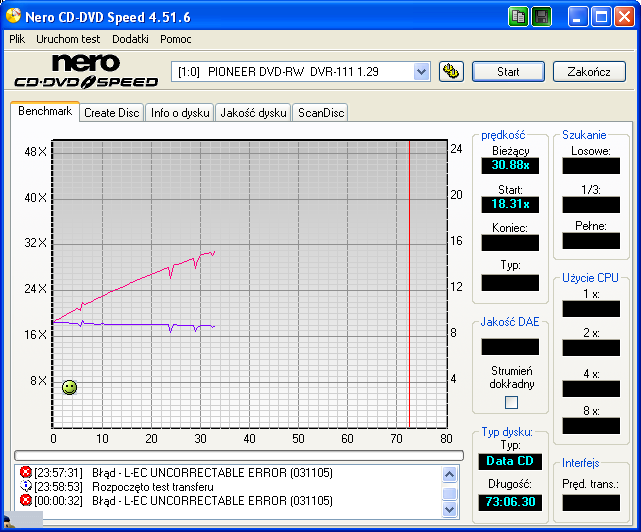Open the Pomoc menu
641x532 pixels.
coord(176,39)
